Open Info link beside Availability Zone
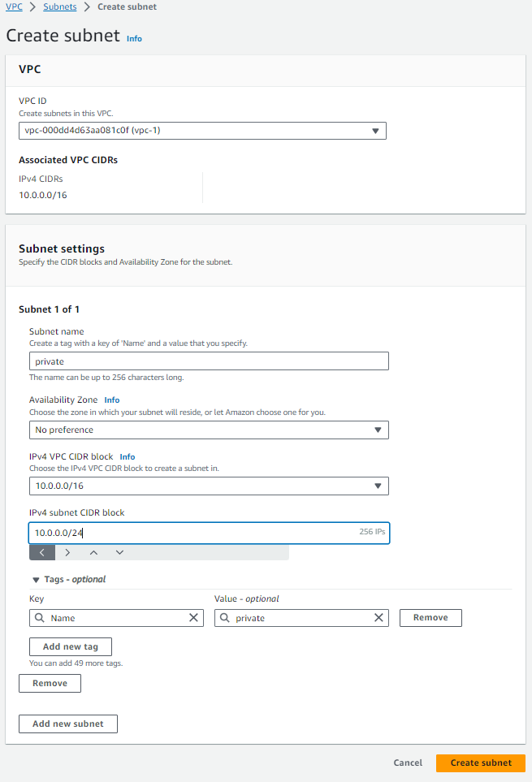 pyautogui.click(x=112, y=400)
